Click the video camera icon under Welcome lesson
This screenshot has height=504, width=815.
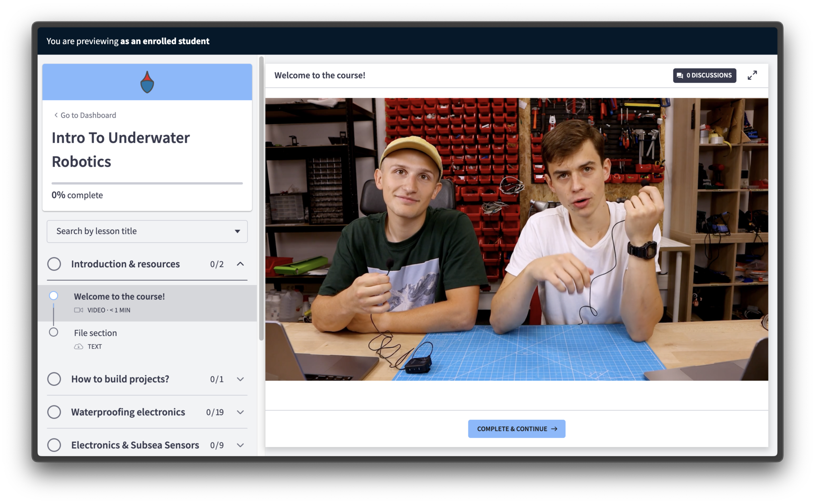pos(78,310)
